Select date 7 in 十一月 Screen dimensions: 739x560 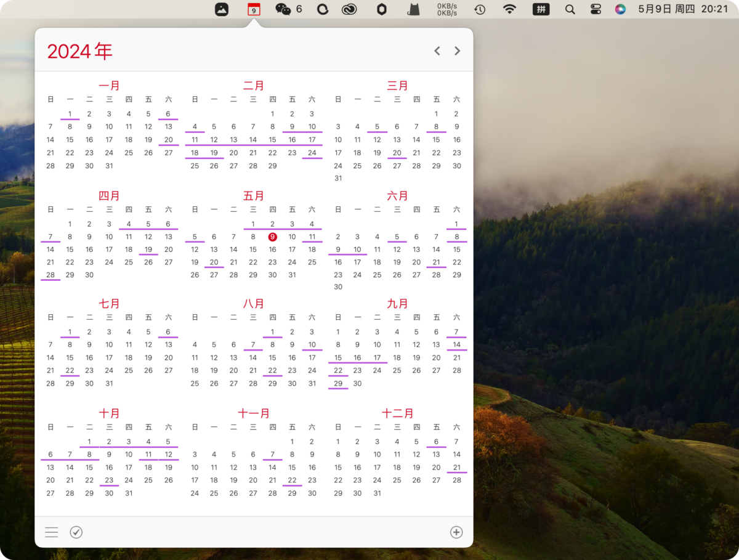click(272, 455)
